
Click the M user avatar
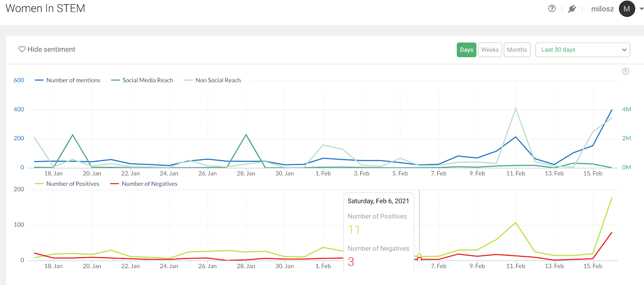tap(627, 9)
